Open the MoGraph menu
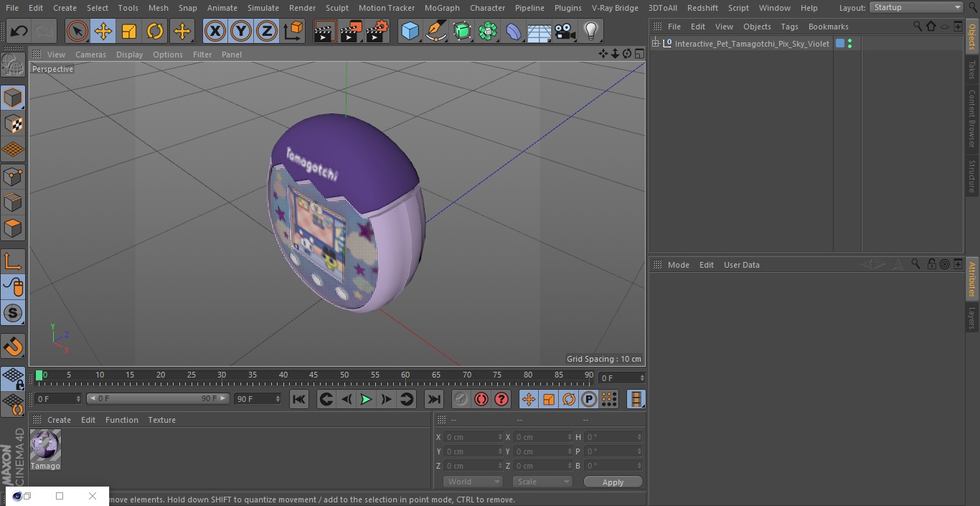 (x=442, y=8)
